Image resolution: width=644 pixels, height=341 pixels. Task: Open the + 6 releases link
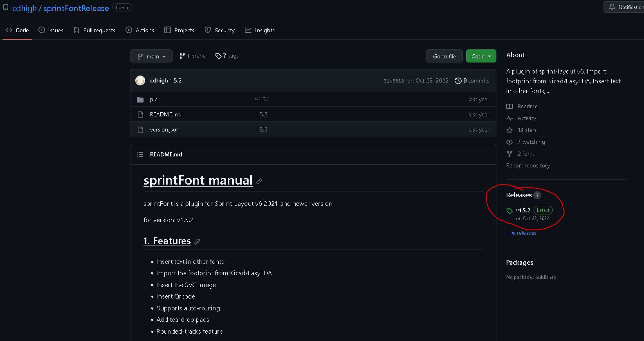(521, 233)
